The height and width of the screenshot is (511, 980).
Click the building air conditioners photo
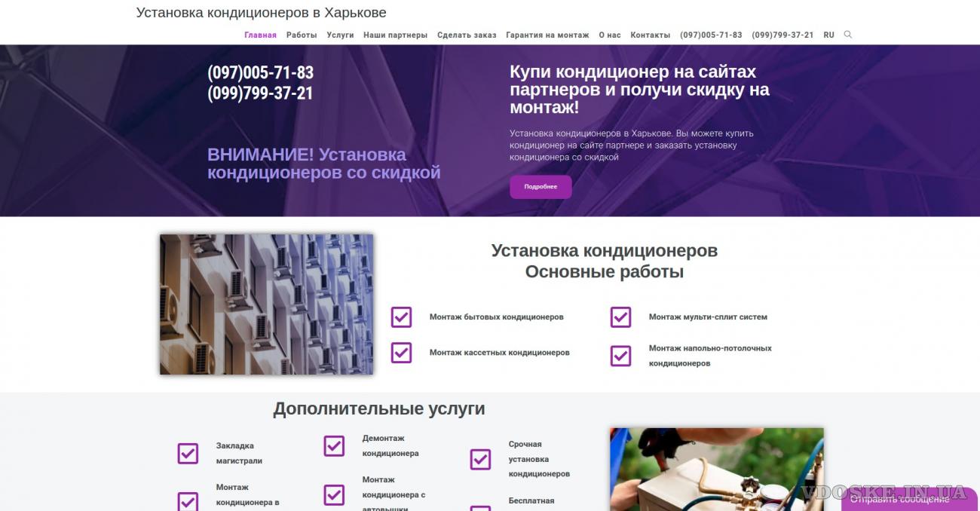point(266,304)
